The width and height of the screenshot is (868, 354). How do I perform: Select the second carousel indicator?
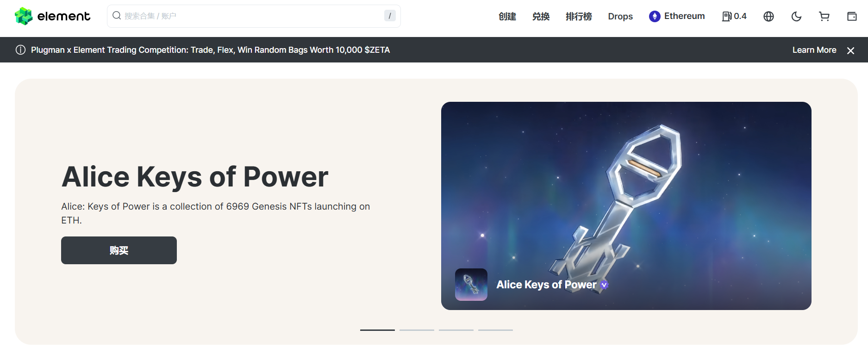pyautogui.click(x=417, y=330)
